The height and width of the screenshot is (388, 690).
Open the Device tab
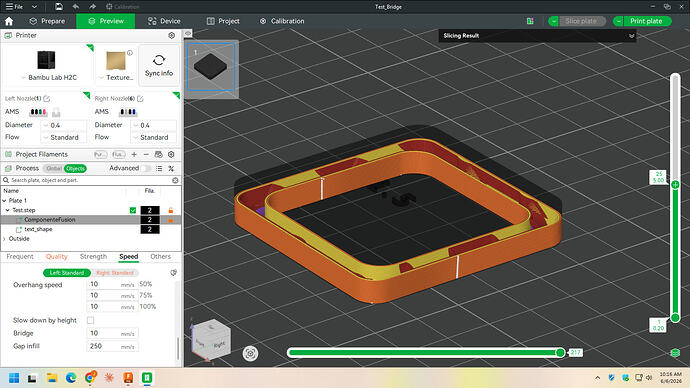coord(164,21)
